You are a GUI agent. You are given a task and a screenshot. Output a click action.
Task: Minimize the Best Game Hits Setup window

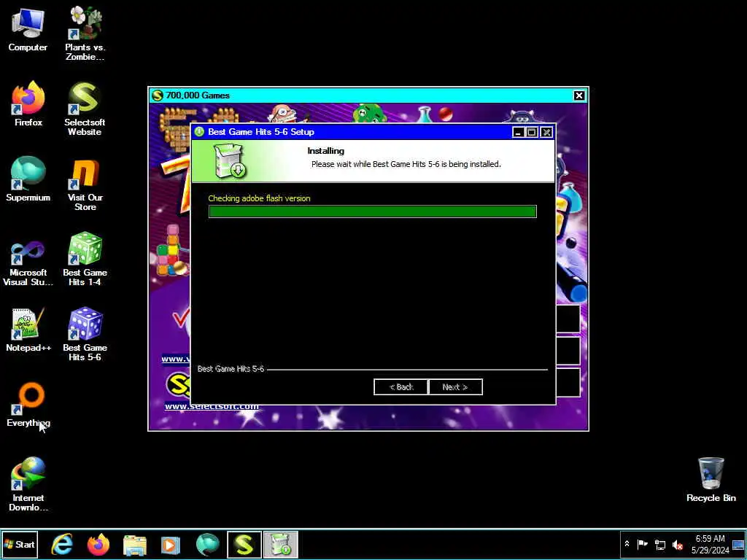click(519, 133)
